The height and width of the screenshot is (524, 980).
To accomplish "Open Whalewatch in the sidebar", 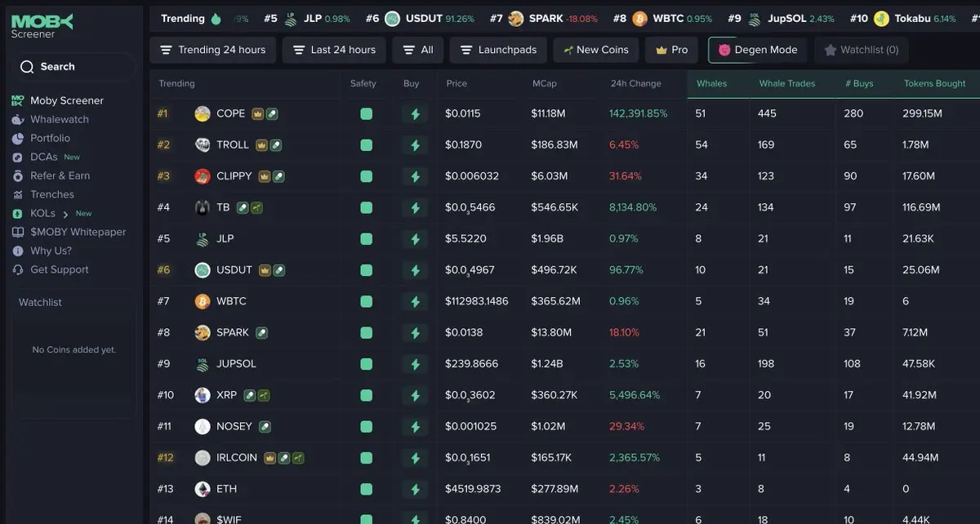I will tap(60, 120).
